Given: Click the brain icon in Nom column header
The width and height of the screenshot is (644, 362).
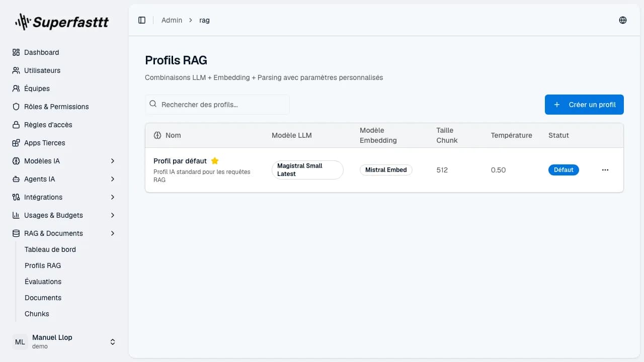Looking at the screenshot, I should pos(157,135).
